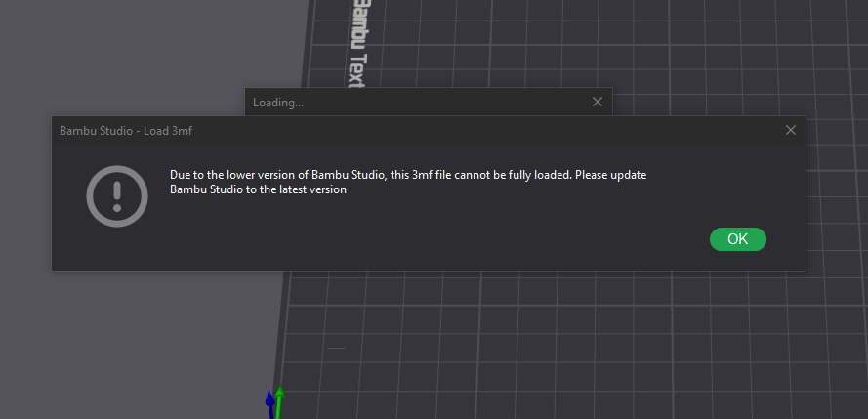Click the Bambu Textured plate label

click(360, 44)
